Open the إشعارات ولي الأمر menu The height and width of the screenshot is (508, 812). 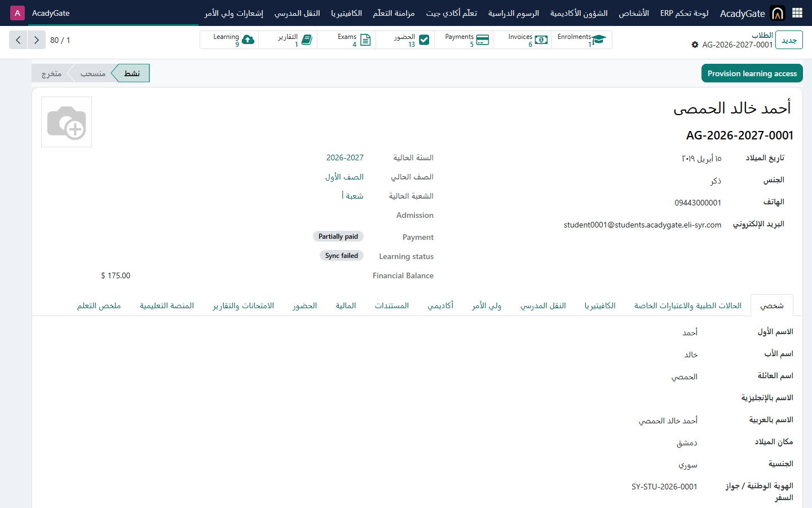(234, 13)
